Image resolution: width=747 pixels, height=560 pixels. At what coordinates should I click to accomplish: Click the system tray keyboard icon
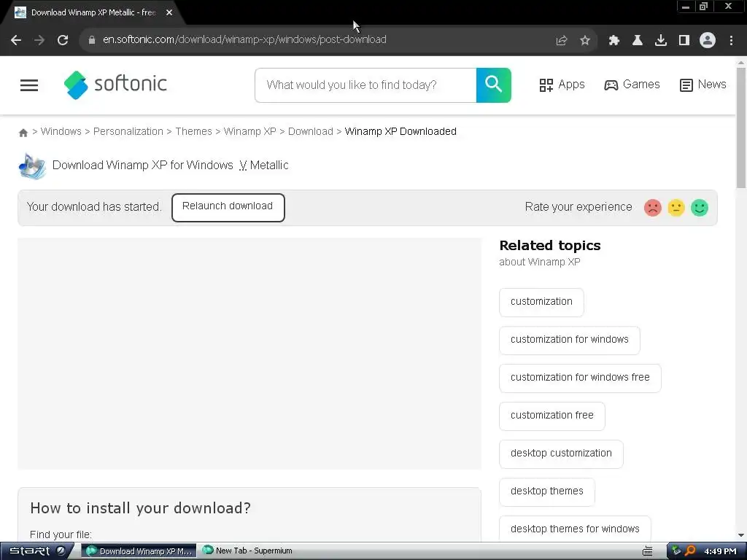coord(648,551)
